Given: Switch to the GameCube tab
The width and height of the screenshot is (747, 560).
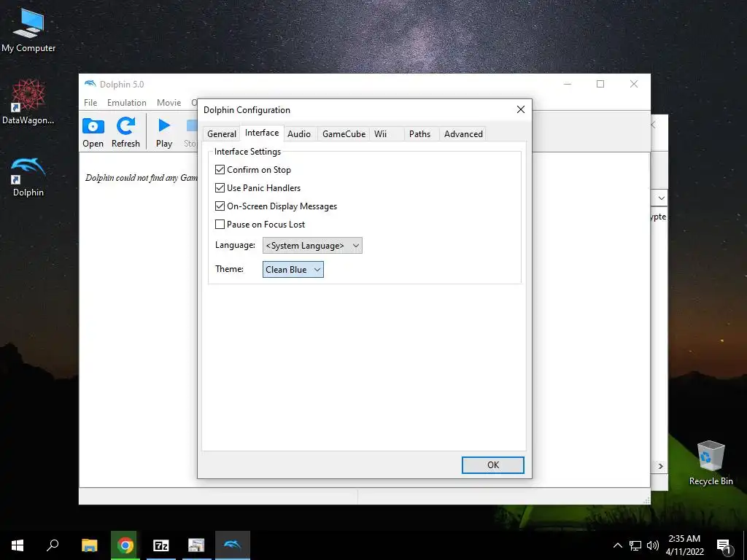Looking at the screenshot, I should pos(344,134).
